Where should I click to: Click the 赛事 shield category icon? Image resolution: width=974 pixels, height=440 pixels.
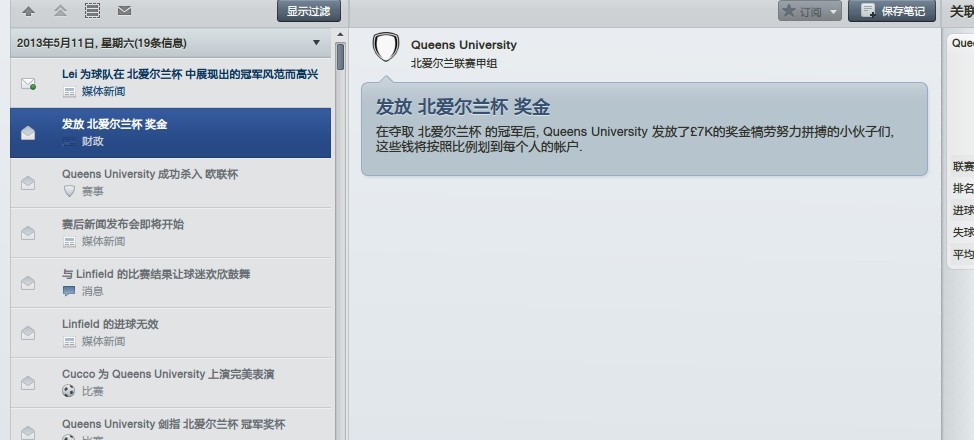(x=69, y=191)
